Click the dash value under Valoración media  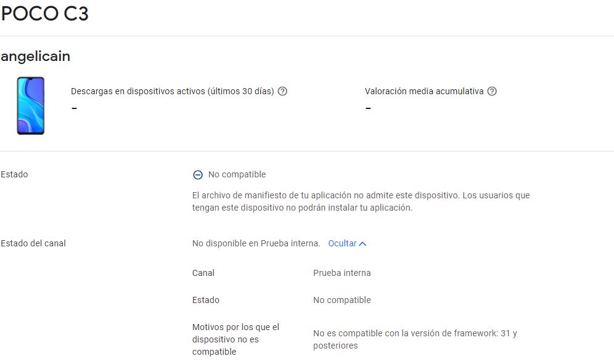pyautogui.click(x=368, y=108)
